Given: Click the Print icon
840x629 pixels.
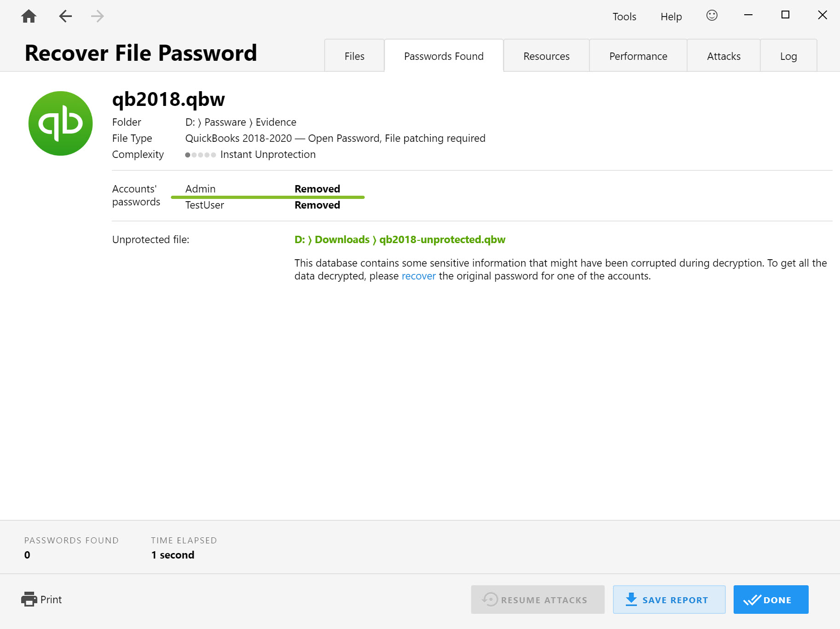Looking at the screenshot, I should pyautogui.click(x=29, y=599).
